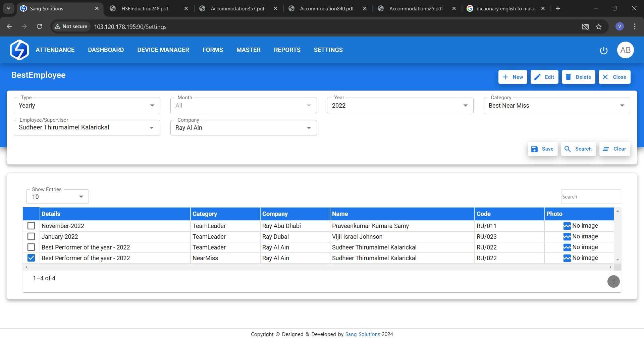Click the Sang Solutions logo icon
Screen dimensions: 644x342
coord(19,50)
